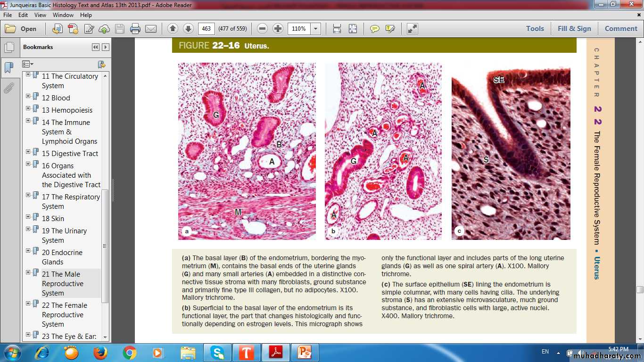The width and height of the screenshot is (644, 362).
Task: Switch to read mode view
Action: tap(412, 29)
